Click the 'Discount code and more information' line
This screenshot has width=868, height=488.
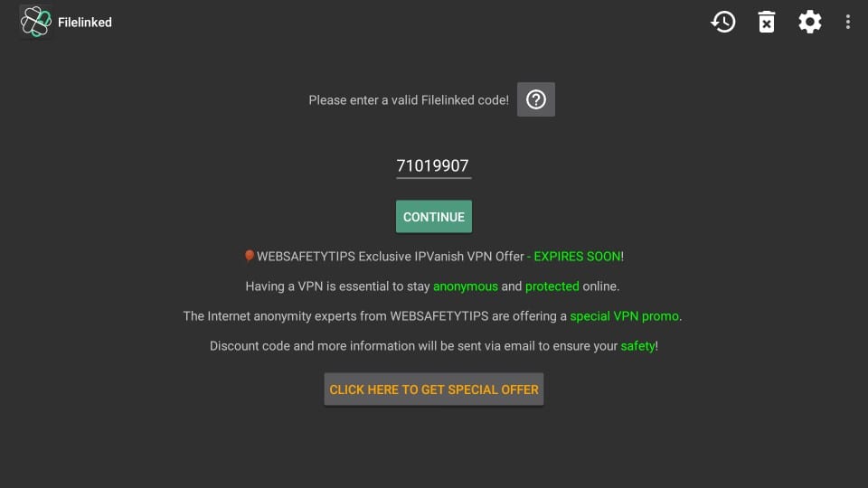pyautogui.click(x=434, y=346)
